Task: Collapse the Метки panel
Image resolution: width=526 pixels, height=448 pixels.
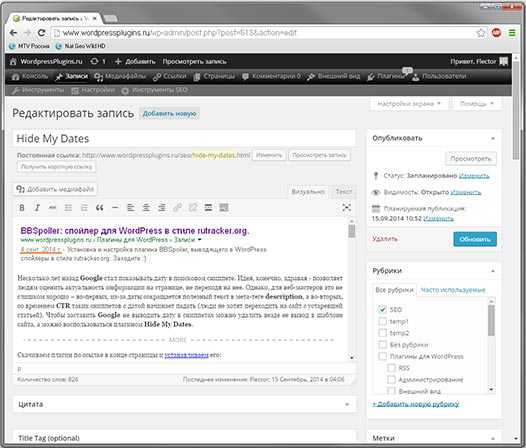Action: pos(493,438)
